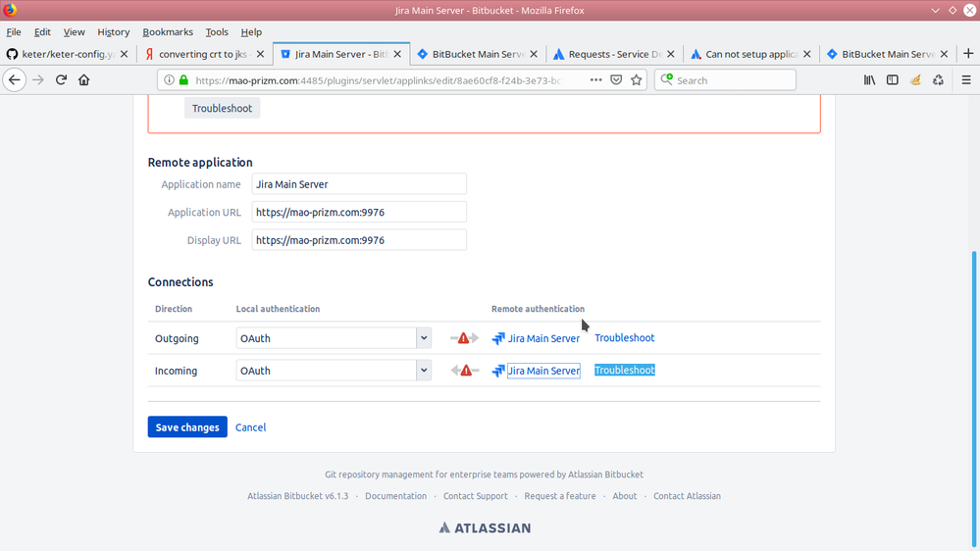Click Jira icon in Incoming row
This screenshot has height=551, width=980.
click(498, 371)
